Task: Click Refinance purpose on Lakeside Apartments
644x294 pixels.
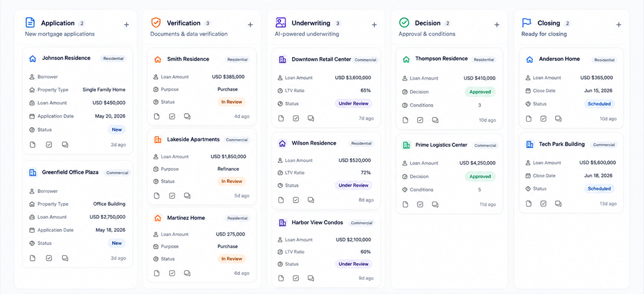Action: click(228, 168)
